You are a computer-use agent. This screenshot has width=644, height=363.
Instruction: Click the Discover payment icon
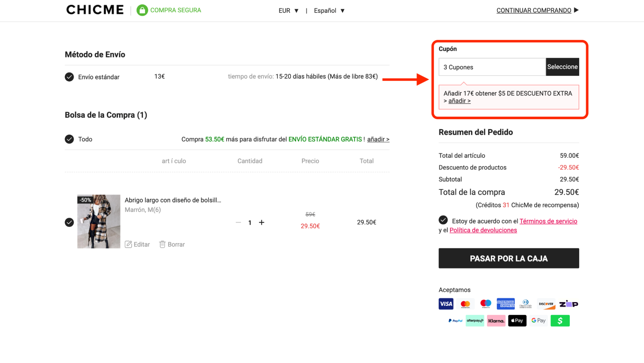[x=546, y=304]
